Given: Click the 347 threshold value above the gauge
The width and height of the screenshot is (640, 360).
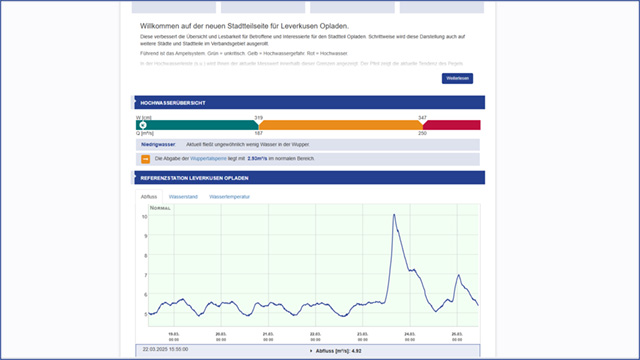Looking at the screenshot, I should tap(422, 118).
